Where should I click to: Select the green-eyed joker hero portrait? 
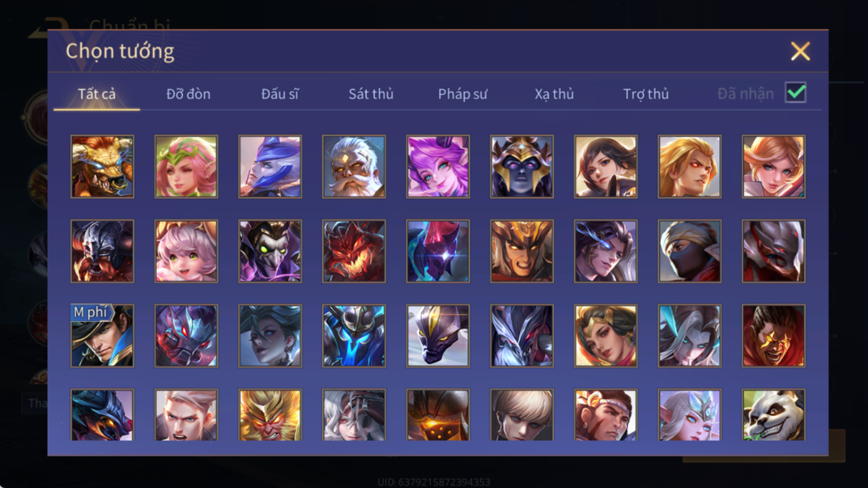pos(270,251)
